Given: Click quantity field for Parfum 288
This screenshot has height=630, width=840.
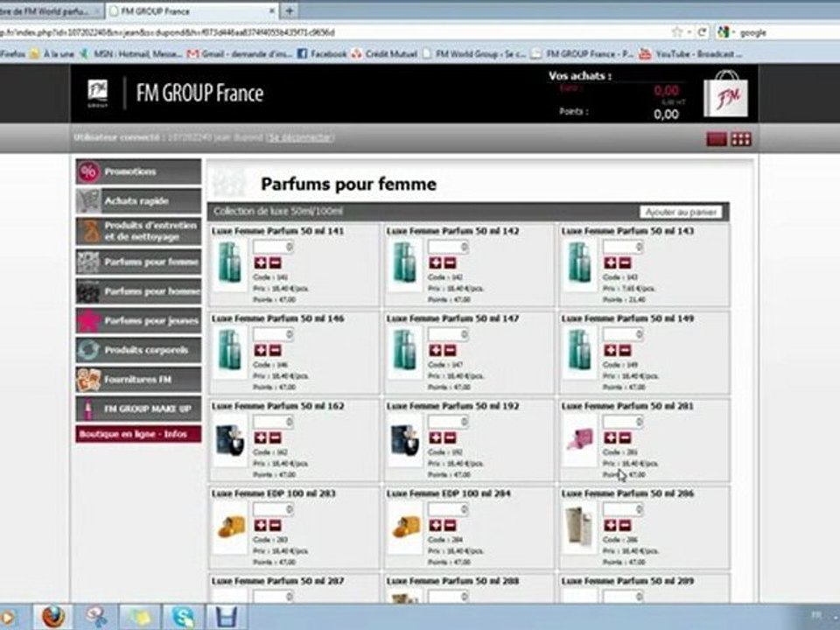Looking at the screenshot, I should tap(448, 596).
